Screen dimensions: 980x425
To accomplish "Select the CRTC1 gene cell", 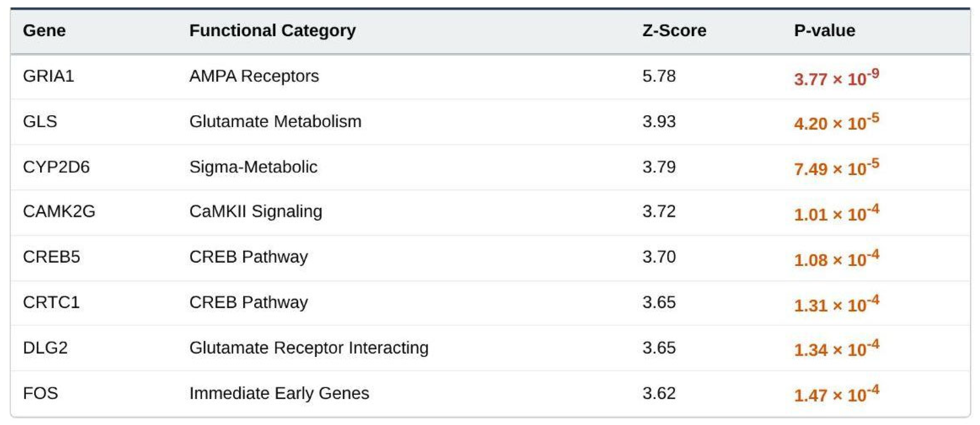I will [51, 302].
